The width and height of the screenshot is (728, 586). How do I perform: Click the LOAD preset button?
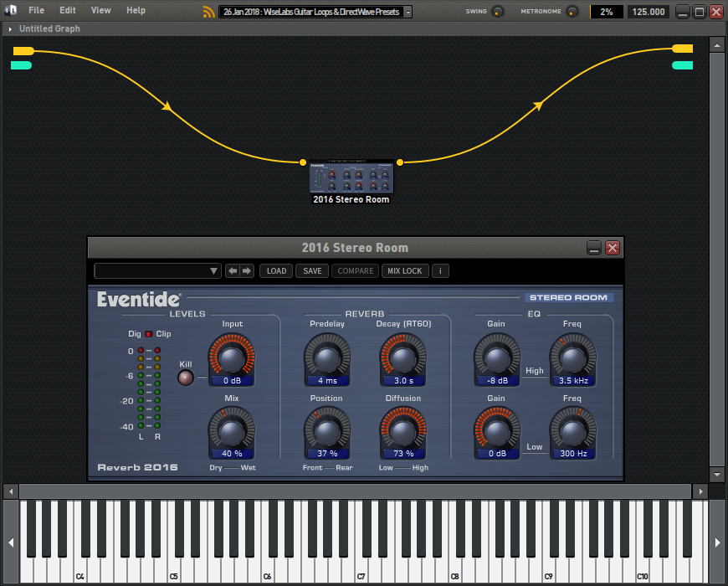[276, 270]
